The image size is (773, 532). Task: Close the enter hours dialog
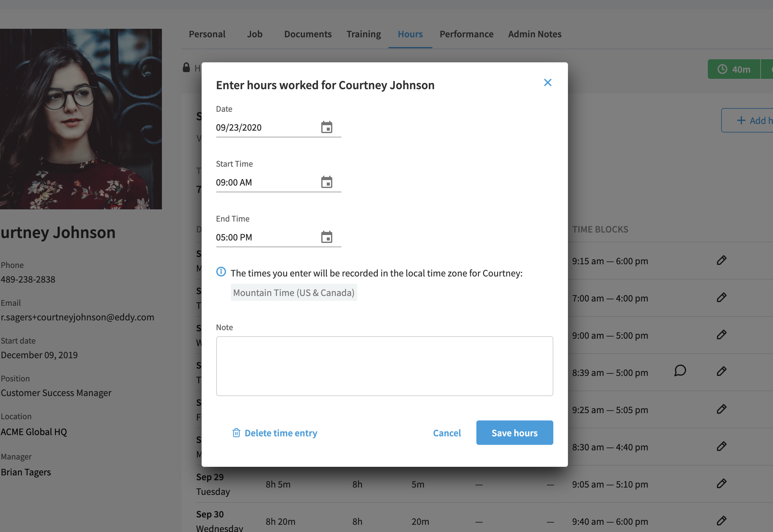pyautogui.click(x=548, y=83)
